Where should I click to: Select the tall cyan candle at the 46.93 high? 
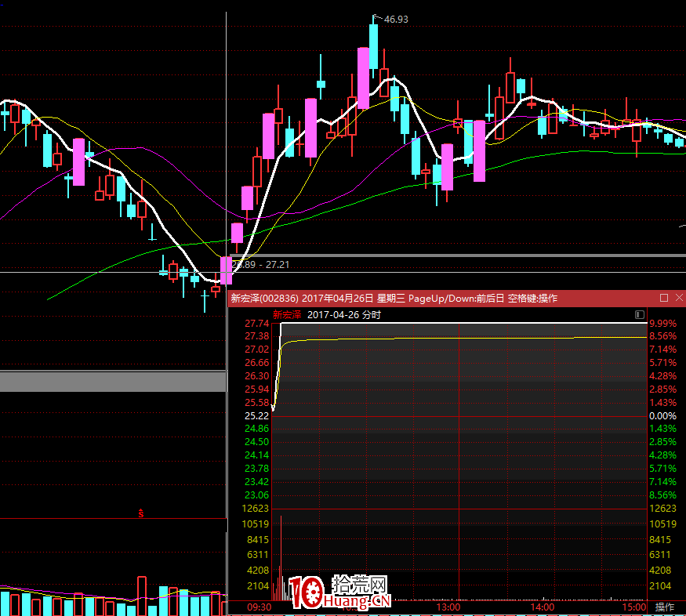(374, 47)
